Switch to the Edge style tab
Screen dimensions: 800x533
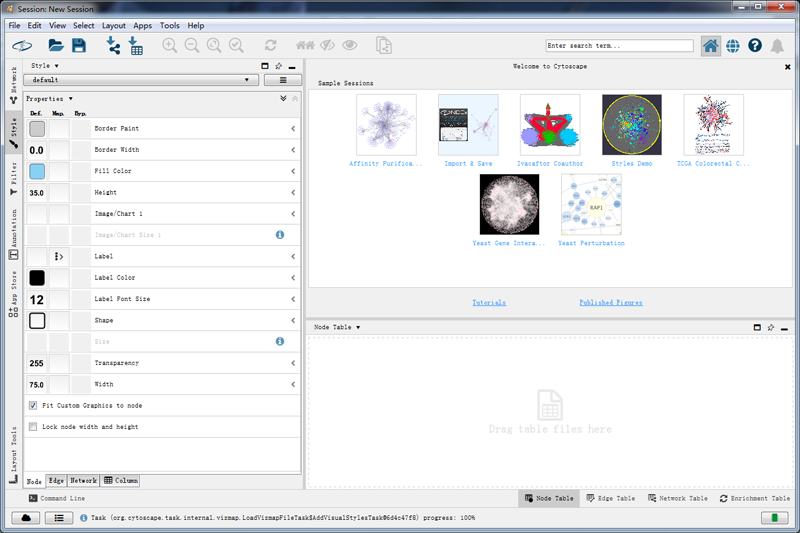pos(56,480)
